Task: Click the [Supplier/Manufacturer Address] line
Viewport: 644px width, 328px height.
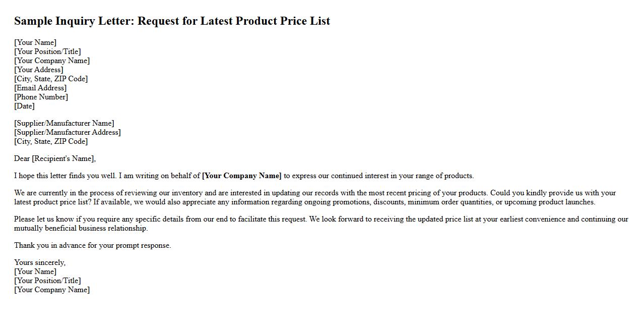Action: (x=68, y=132)
